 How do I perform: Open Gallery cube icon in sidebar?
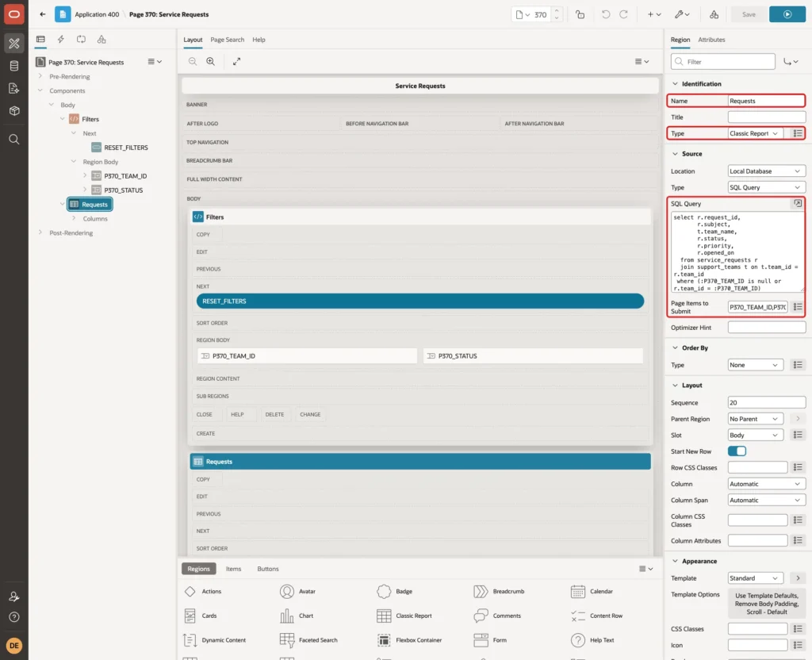point(14,110)
